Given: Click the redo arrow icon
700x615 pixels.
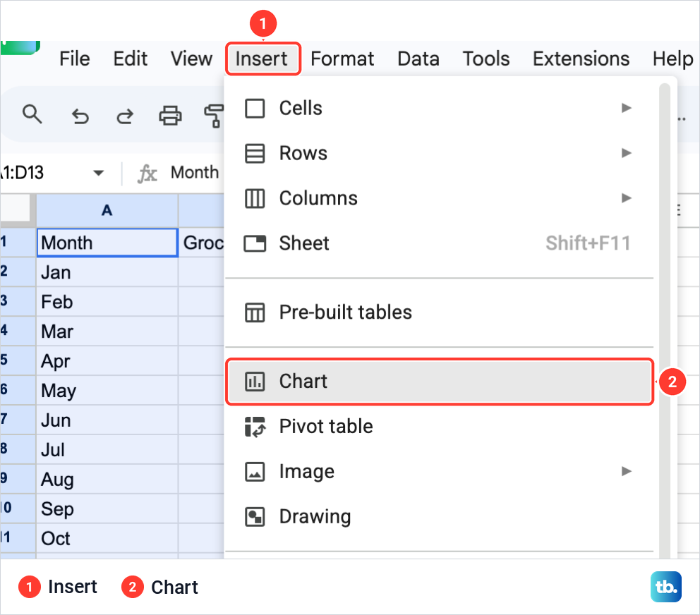Looking at the screenshot, I should point(125,116).
